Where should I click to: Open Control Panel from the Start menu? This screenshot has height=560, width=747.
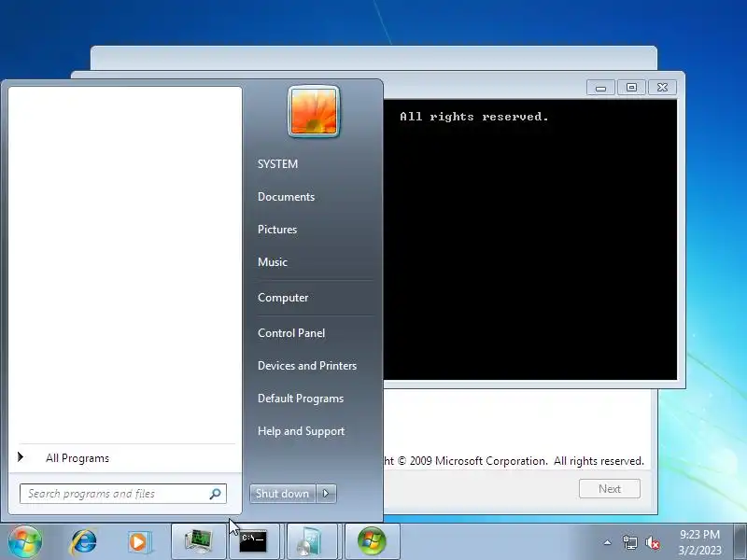[291, 333]
